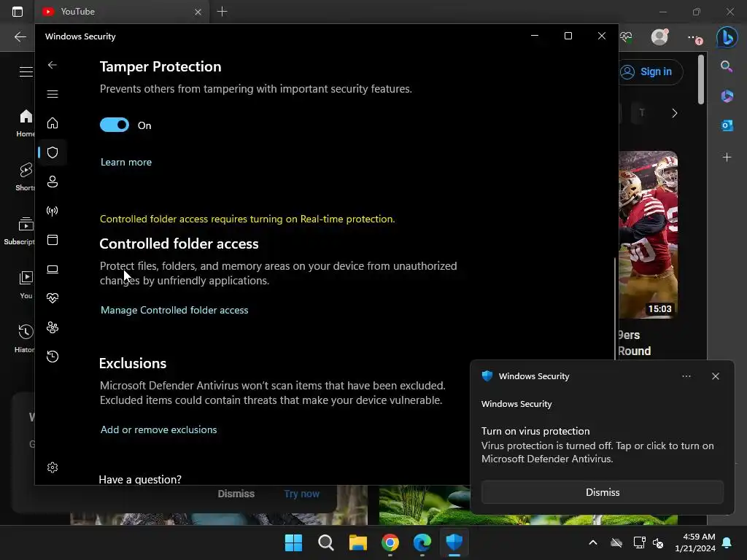The width and height of the screenshot is (747, 560).
Task: Open muted volume icon in system tray
Action: coord(659,542)
